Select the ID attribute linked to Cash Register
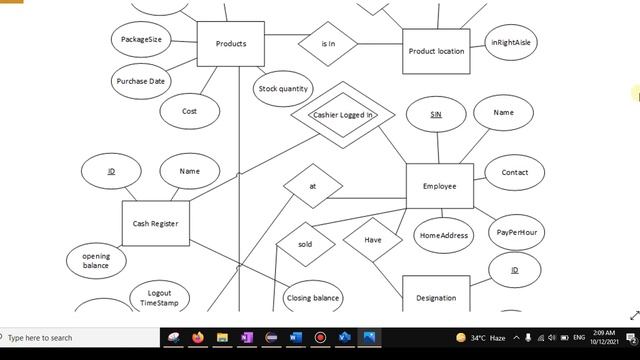640x360 pixels. [x=111, y=171]
